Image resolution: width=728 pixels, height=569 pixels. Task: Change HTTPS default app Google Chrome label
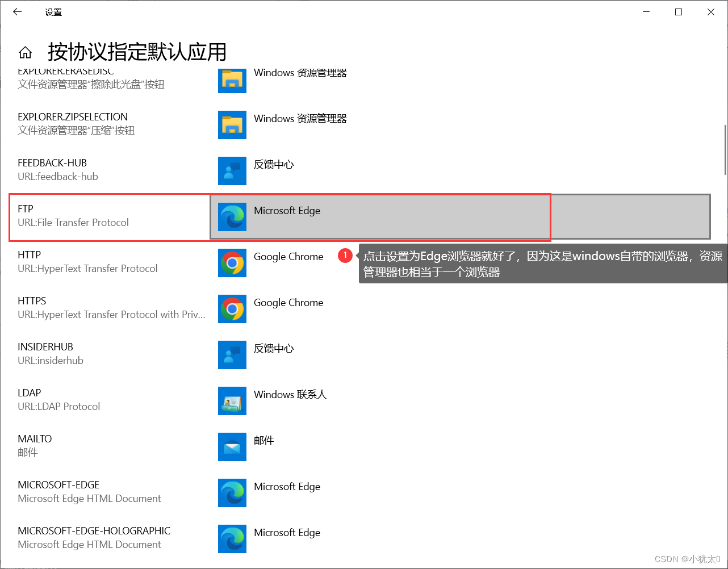pos(288,303)
